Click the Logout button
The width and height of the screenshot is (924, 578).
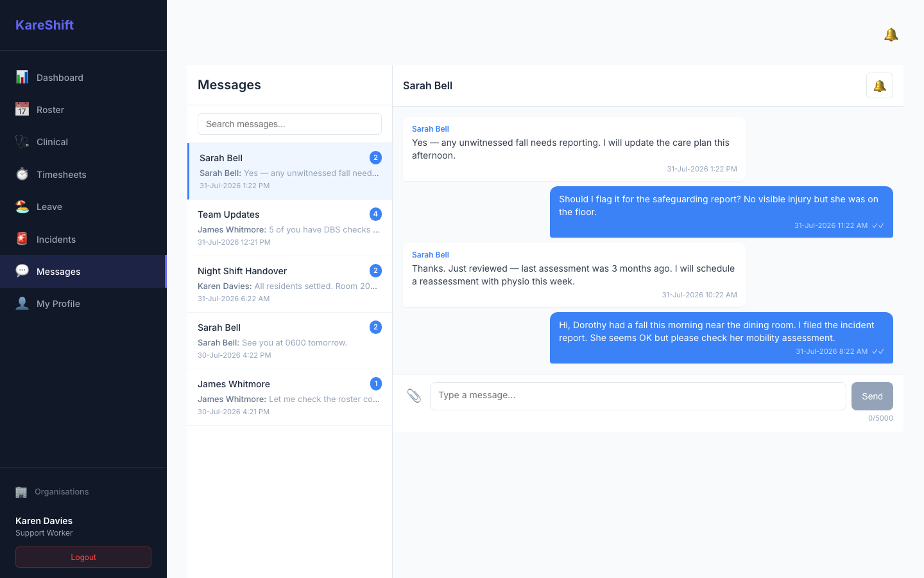[83, 557]
